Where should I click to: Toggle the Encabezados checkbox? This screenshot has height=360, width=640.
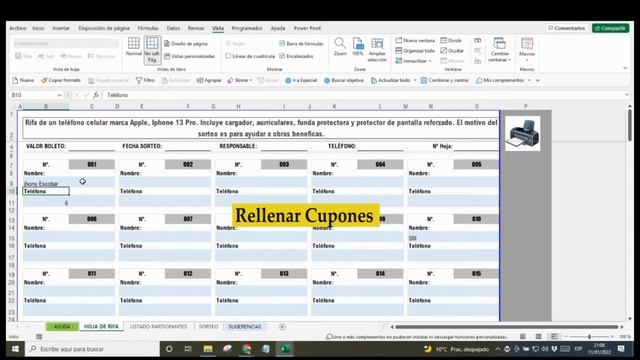(282, 56)
